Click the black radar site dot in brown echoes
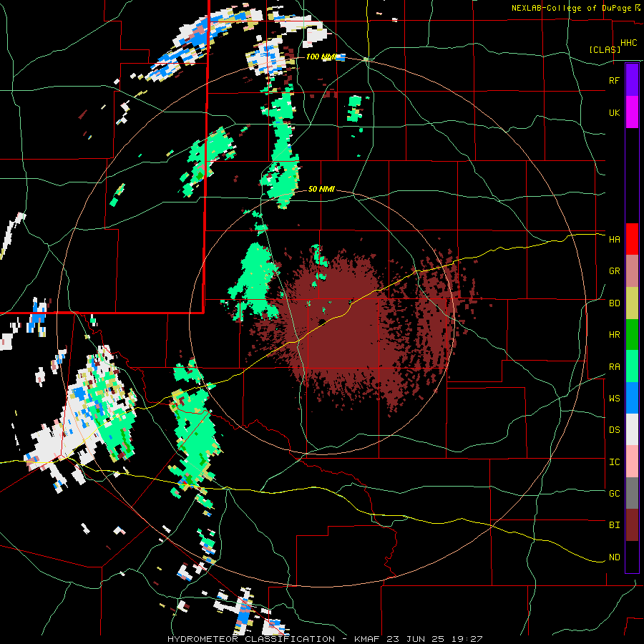644x644 pixels. pyautogui.click(x=323, y=321)
